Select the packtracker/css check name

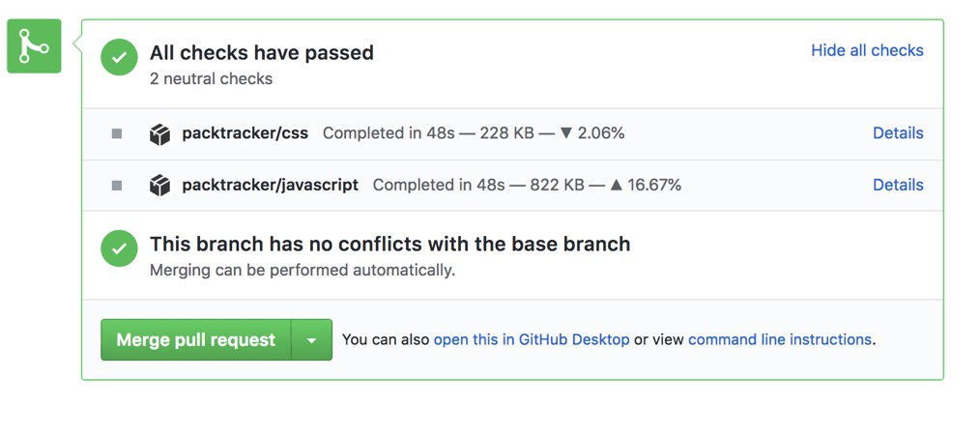tap(245, 133)
